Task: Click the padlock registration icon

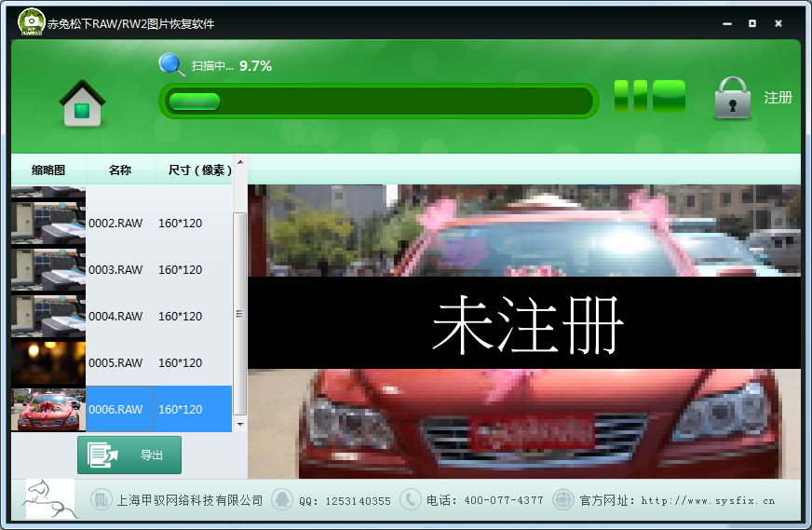Action: (x=732, y=98)
